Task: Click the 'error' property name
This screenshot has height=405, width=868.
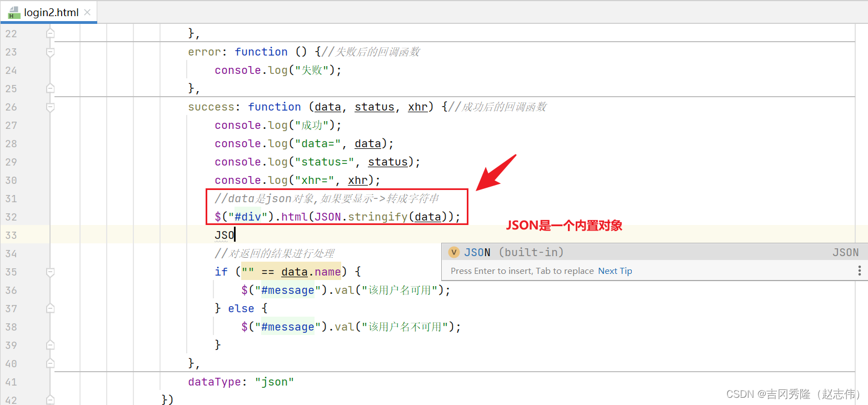Action: pyautogui.click(x=204, y=52)
